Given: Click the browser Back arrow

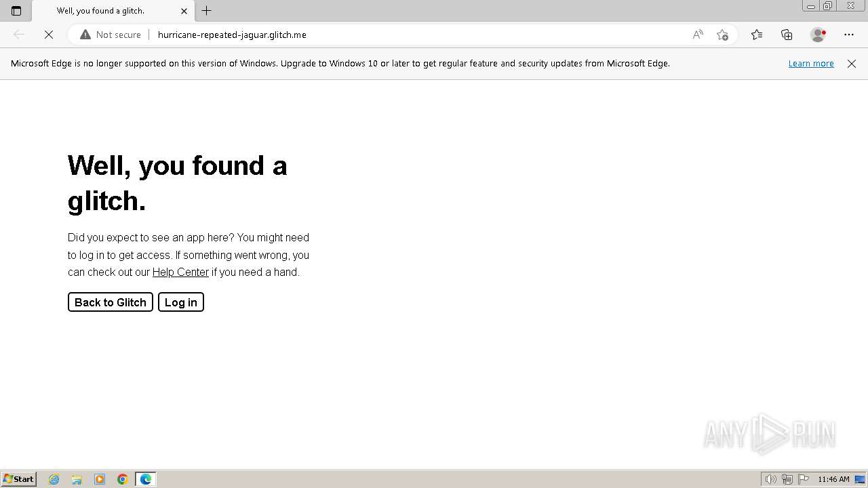Looking at the screenshot, I should click(x=19, y=35).
